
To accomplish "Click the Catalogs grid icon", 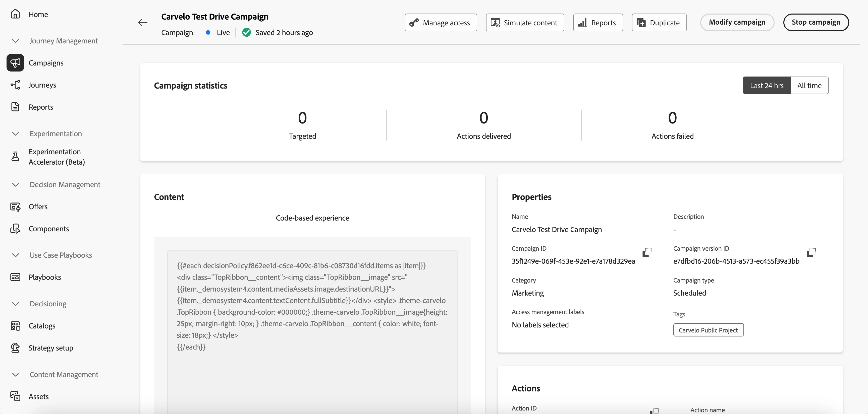I will (x=15, y=326).
